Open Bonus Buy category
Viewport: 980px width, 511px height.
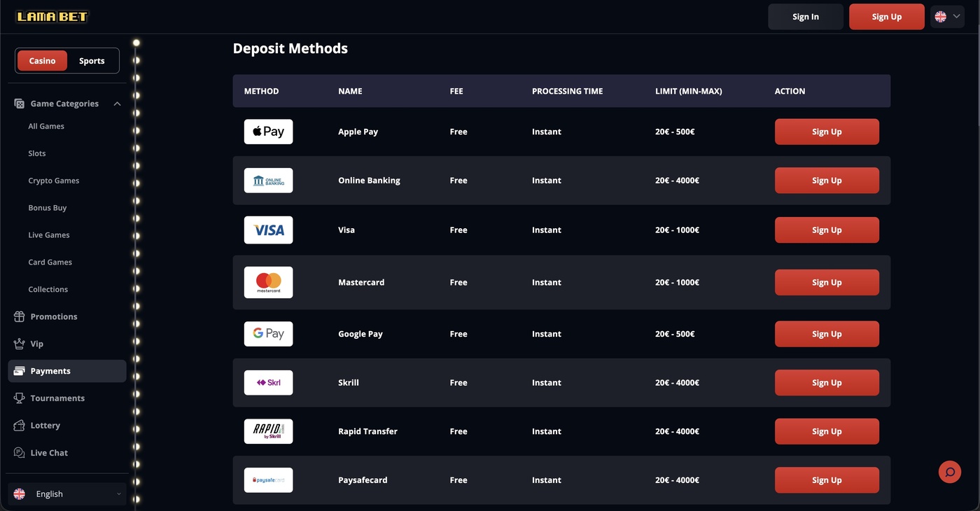click(48, 208)
